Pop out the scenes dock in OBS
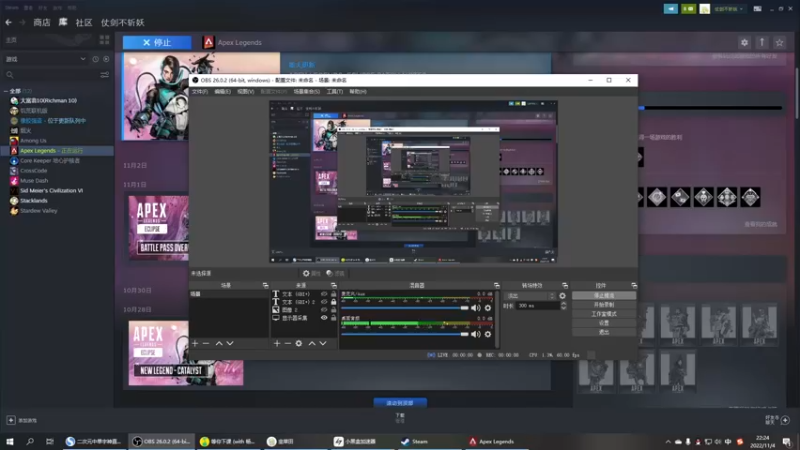This screenshot has height=450, width=800. tap(265, 285)
